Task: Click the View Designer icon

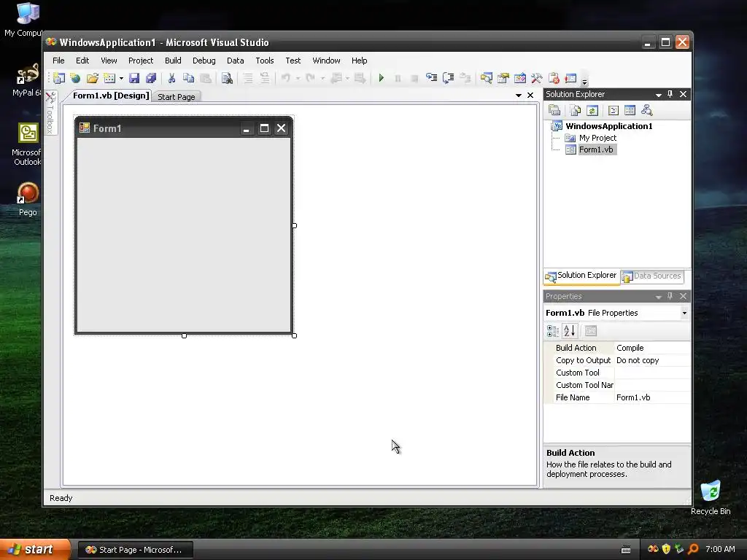Action: click(630, 111)
